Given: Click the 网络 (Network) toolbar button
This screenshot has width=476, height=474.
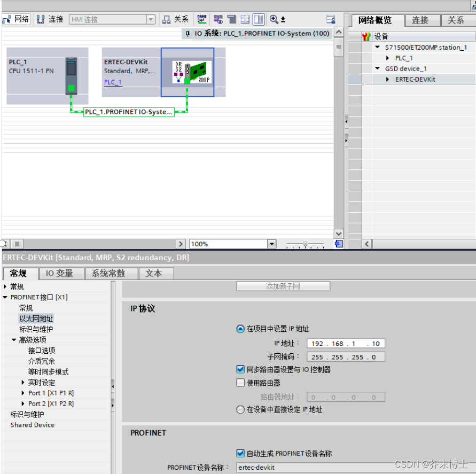Looking at the screenshot, I should pyautogui.click(x=15, y=19).
